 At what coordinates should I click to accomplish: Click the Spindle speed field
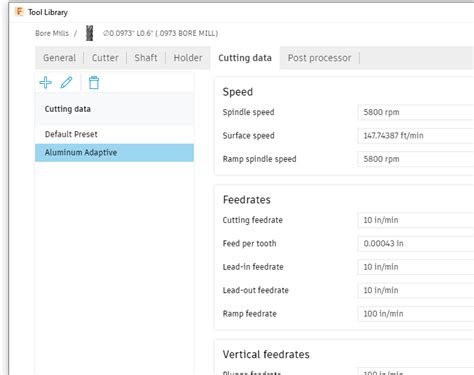[416, 112]
